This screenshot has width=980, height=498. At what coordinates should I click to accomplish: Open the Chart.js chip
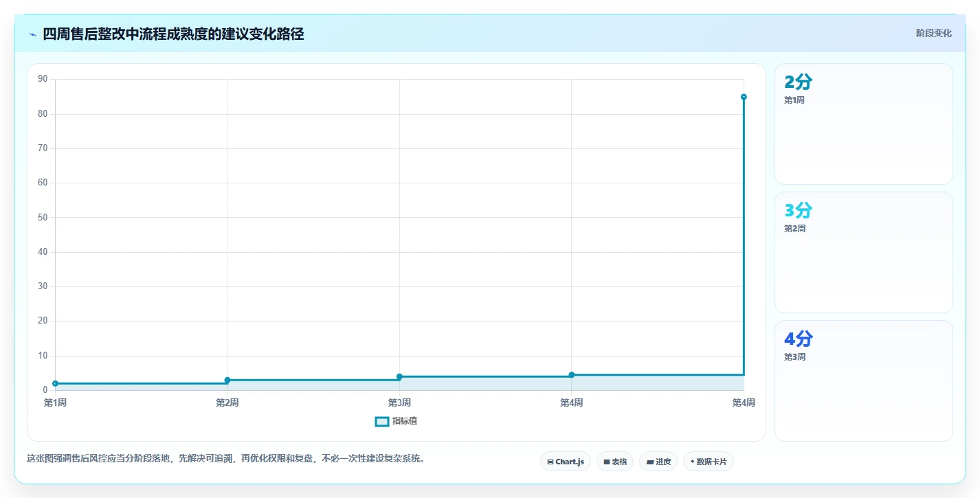pyautogui.click(x=566, y=462)
